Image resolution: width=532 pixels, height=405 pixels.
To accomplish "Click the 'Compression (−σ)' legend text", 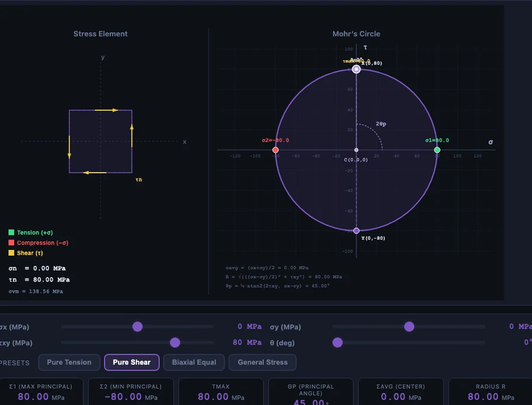I will (43, 243).
